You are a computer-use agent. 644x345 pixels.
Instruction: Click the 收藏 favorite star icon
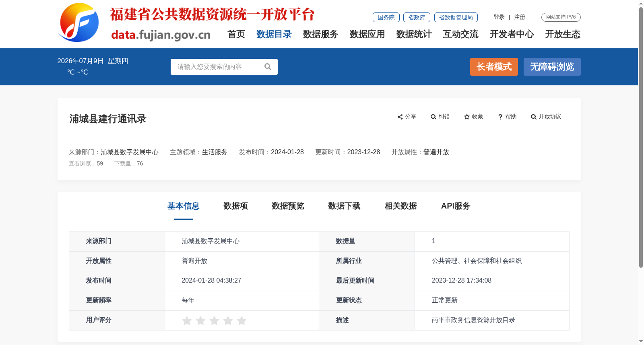pyautogui.click(x=467, y=117)
